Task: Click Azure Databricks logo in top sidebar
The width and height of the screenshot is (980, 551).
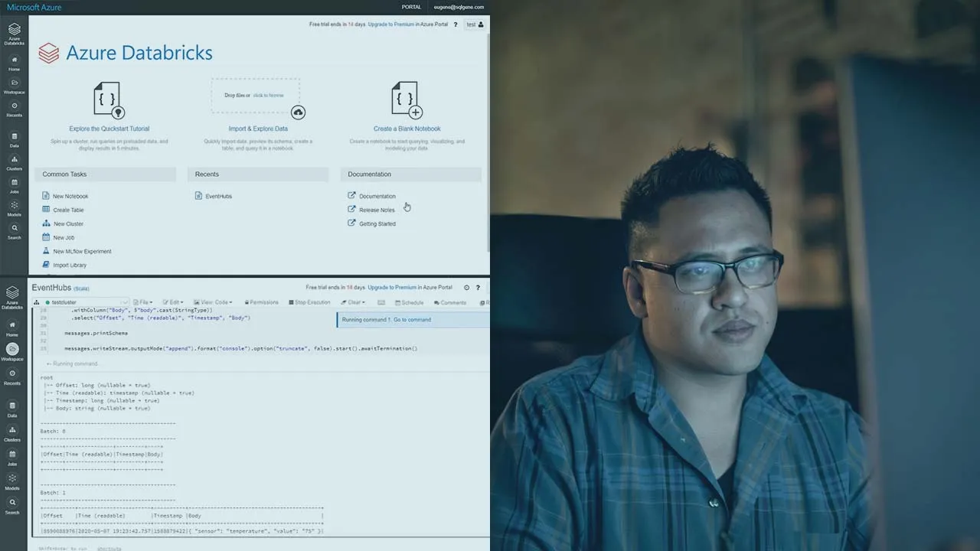Action: (14, 34)
